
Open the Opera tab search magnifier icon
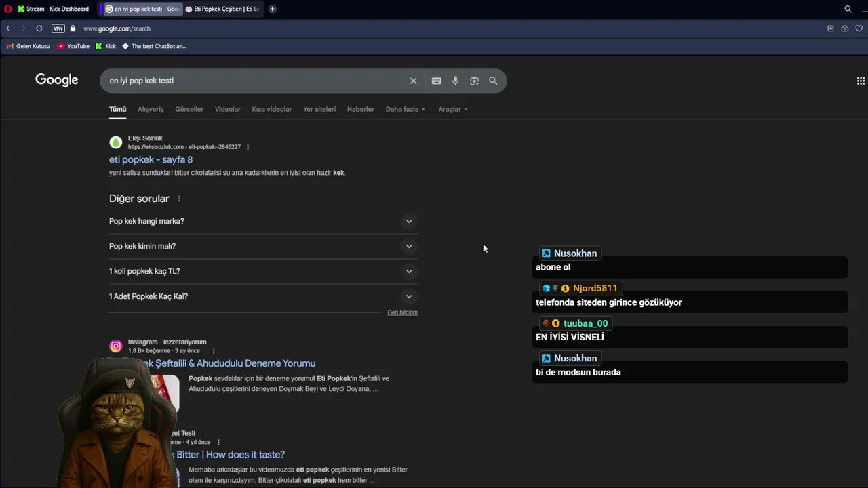848,9
